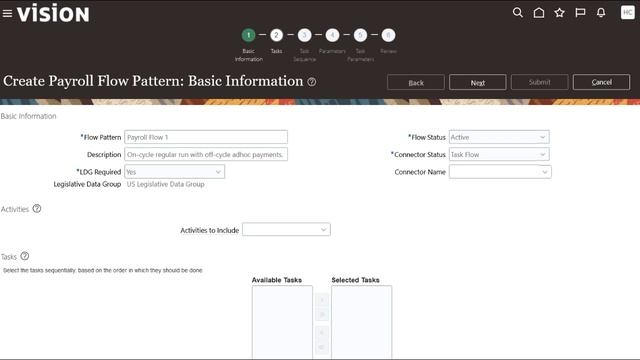Select step 1 Basic Information
Screen dimensions: 640x360
248,35
